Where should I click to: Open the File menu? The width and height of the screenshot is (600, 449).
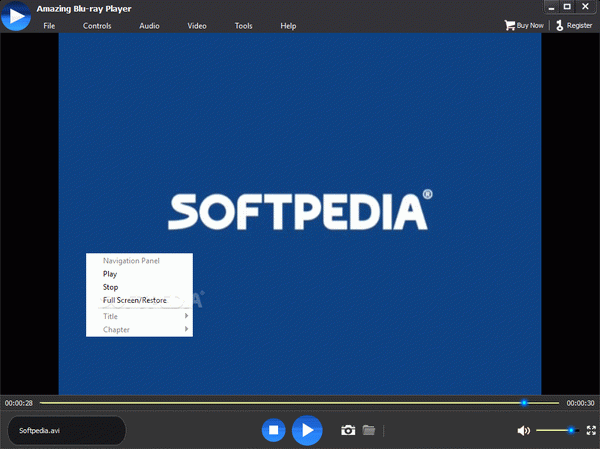click(49, 26)
